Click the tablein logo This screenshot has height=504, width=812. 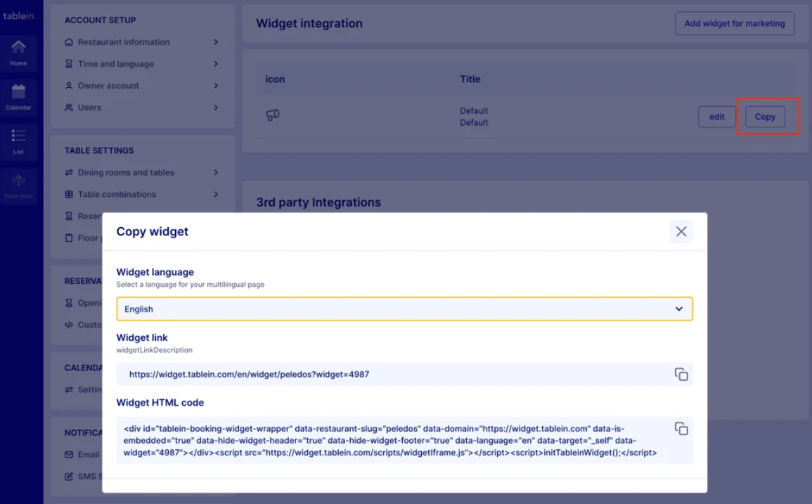[19, 15]
